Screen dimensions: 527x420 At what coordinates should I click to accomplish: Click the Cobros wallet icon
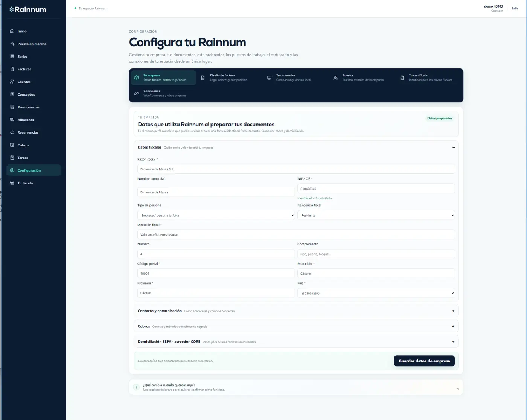[x=12, y=145]
